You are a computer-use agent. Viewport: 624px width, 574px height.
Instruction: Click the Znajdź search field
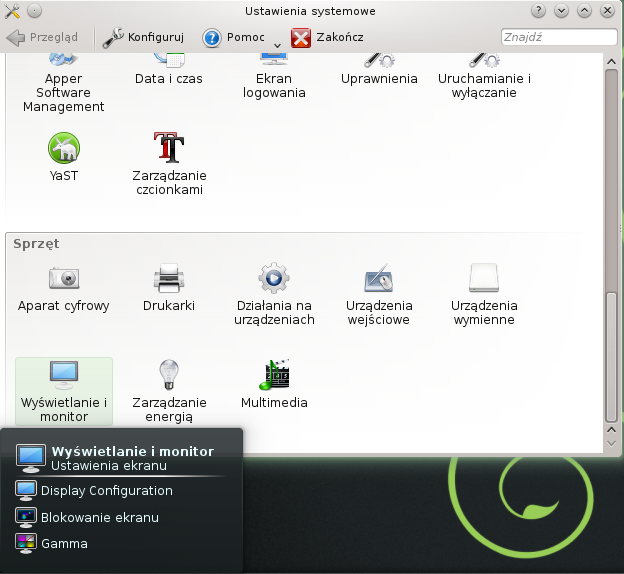pyautogui.click(x=557, y=37)
